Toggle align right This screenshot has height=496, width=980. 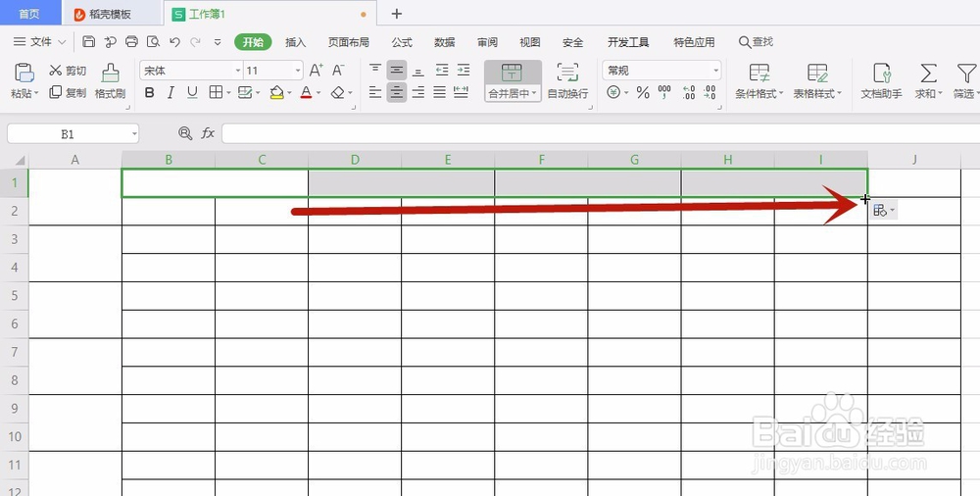[418, 92]
